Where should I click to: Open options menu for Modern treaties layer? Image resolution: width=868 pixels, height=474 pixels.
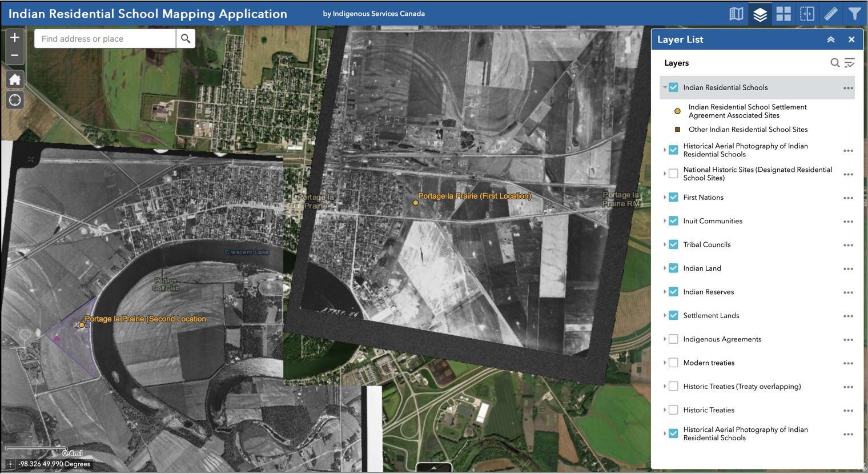click(x=848, y=363)
